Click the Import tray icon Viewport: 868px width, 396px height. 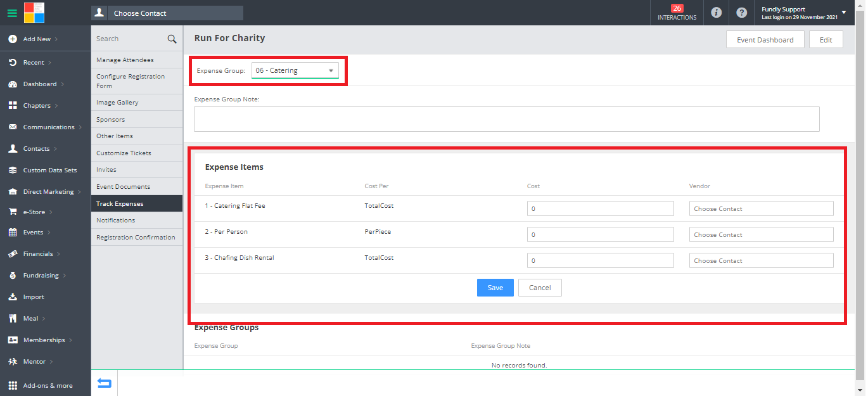tap(13, 297)
